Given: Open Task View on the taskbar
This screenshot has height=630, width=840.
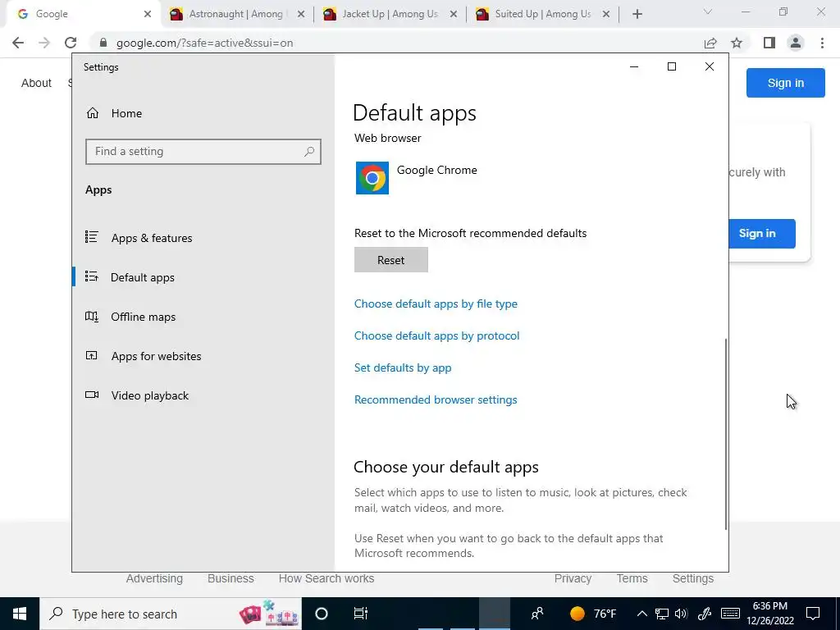Looking at the screenshot, I should [x=361, y=614].
